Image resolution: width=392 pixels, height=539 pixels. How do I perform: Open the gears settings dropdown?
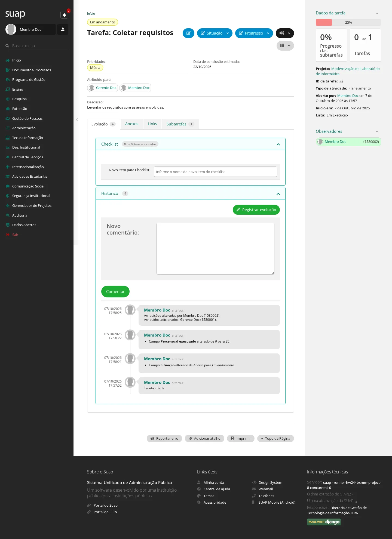[x=285, y=33]
